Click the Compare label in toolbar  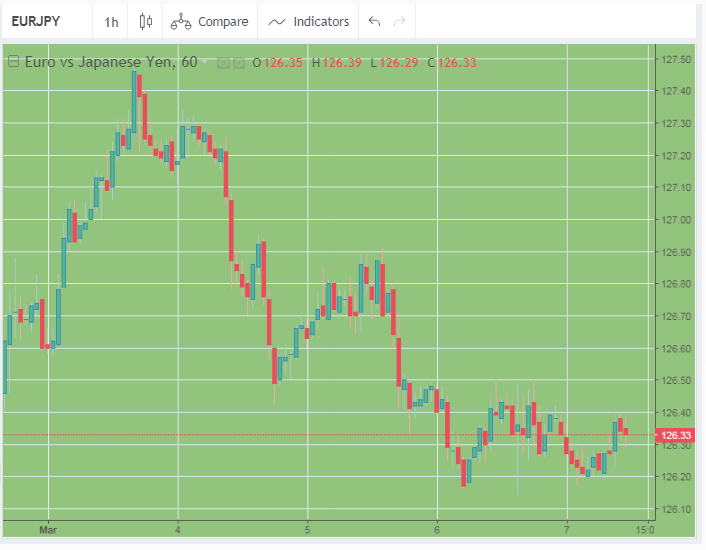(223, 21)
